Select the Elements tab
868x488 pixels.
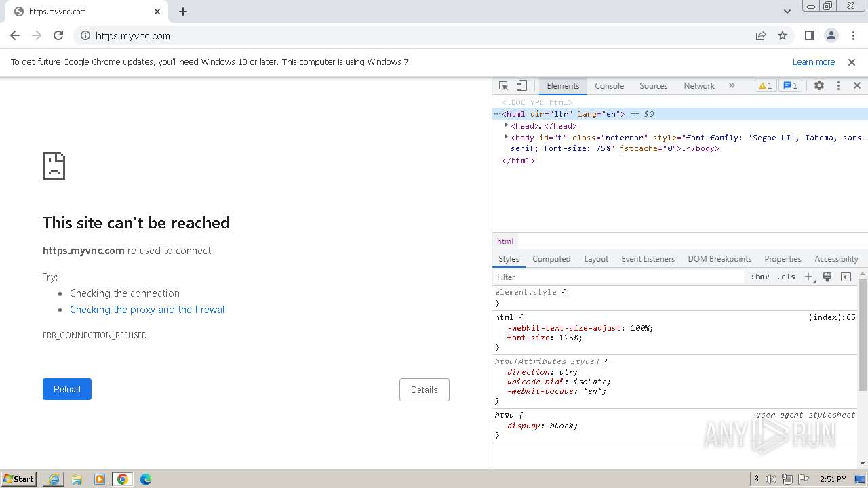563,86
